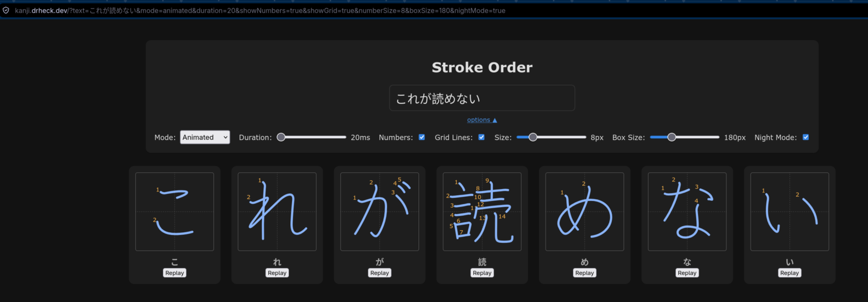This screenshot has width=868, height=302.
Task: Click the こ label under first card
Action: 175,262
